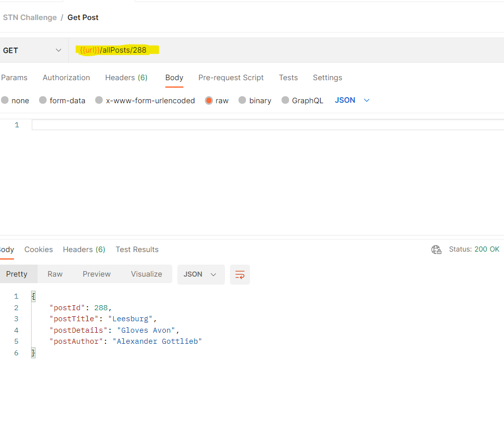Go to STN Challenge collection breadcrumb

(30, 18)
